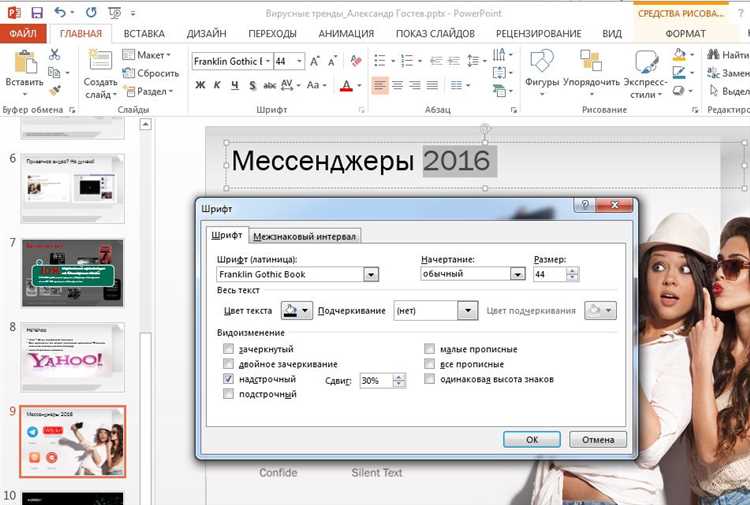
Task: Toggle одинаковая высота знаков checkbox
Action: [x=430, y=379]
